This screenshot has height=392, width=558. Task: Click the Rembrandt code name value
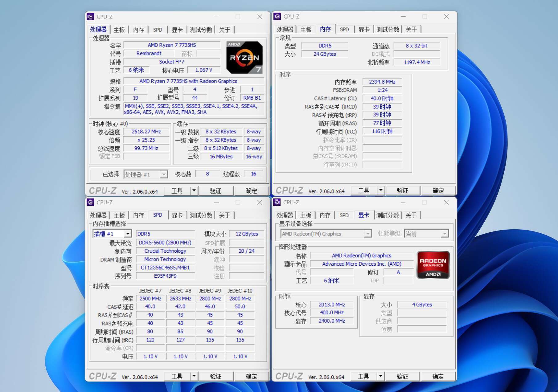tap(149, 53)
